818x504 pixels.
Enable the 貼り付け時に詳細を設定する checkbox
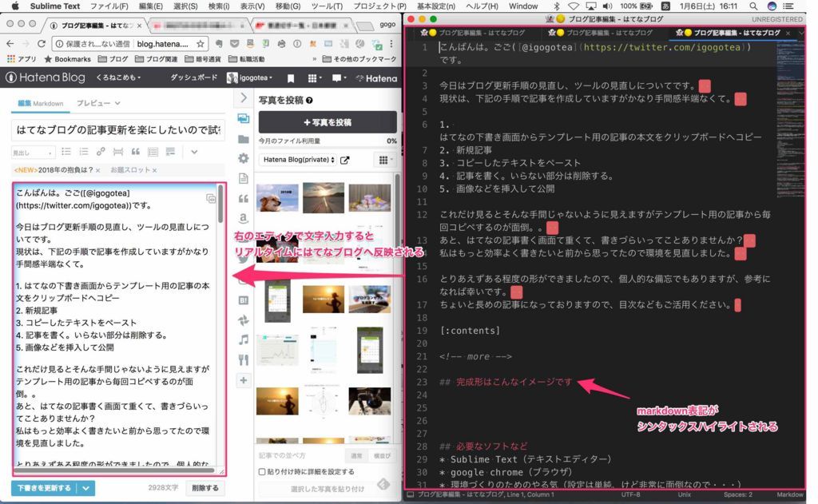pyautogui.click(x=262, y=470)
